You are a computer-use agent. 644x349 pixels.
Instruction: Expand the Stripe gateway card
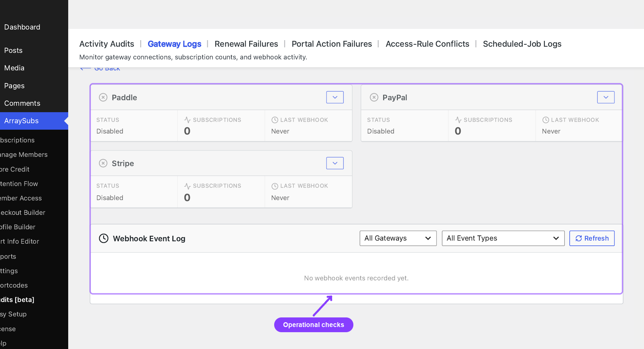click(335, 163)
